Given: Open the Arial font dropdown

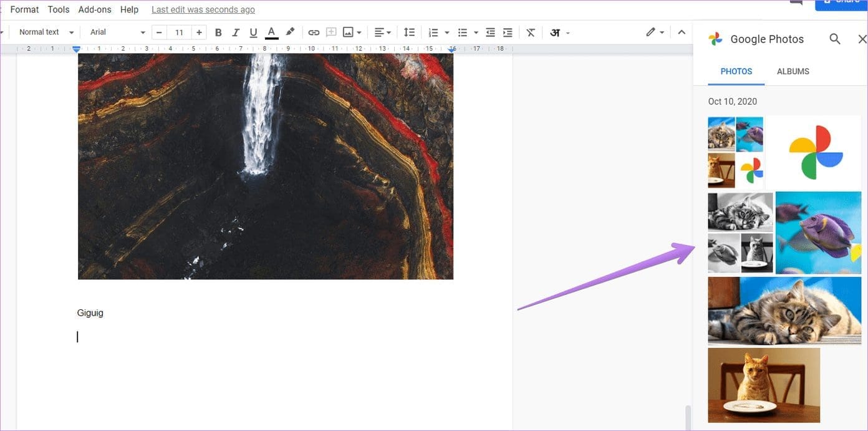Looking at the screenshot, I should coord(117,32).
